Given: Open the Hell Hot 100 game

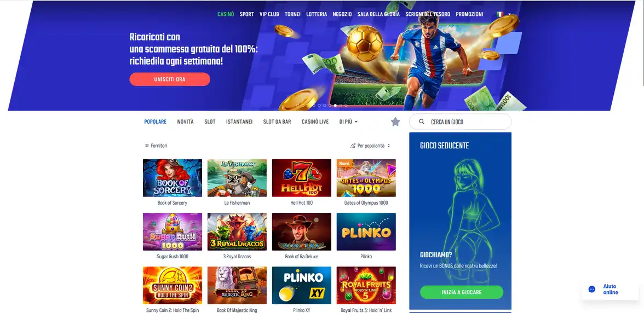Looking at the screenshot, I should point(301,178).
